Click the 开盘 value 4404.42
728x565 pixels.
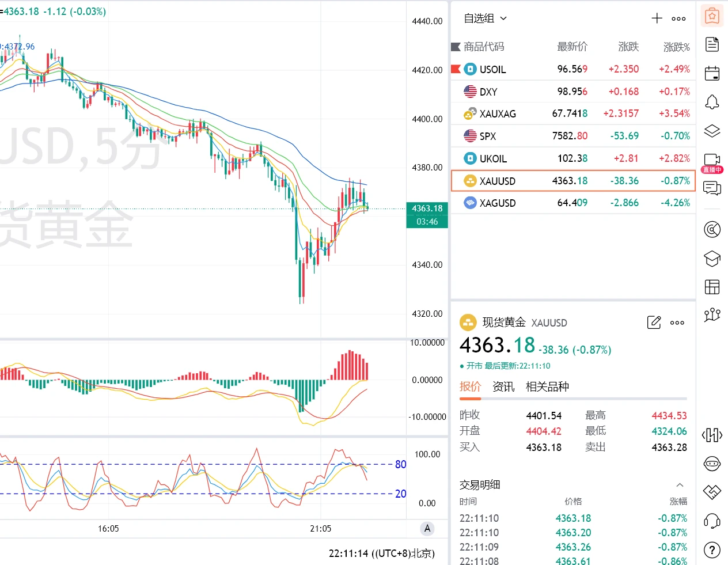(x=544, y=431)
